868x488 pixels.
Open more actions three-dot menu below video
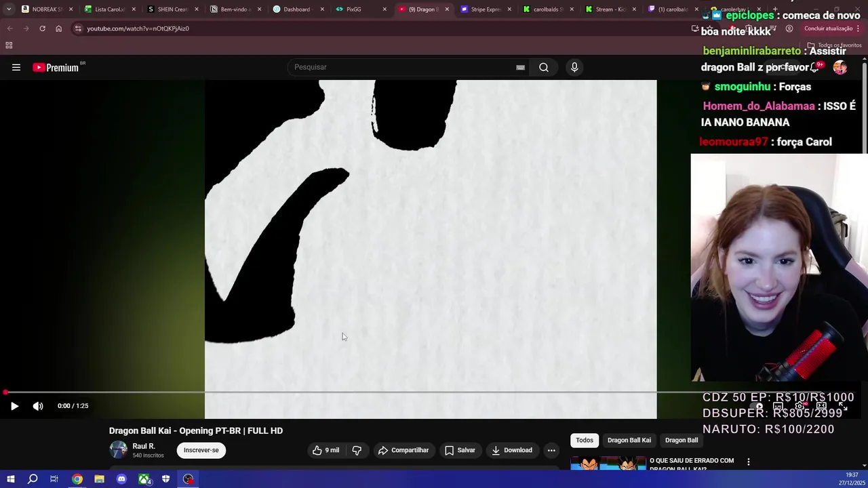pos(551,450)
